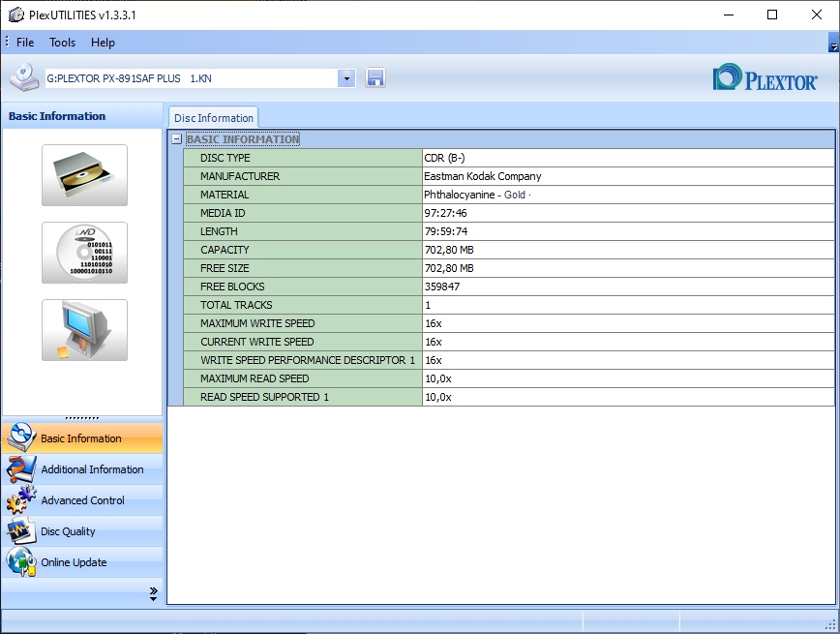Expand more sidebar options with double chevron
Screen dimensions: 840x634
click(153, 593)
